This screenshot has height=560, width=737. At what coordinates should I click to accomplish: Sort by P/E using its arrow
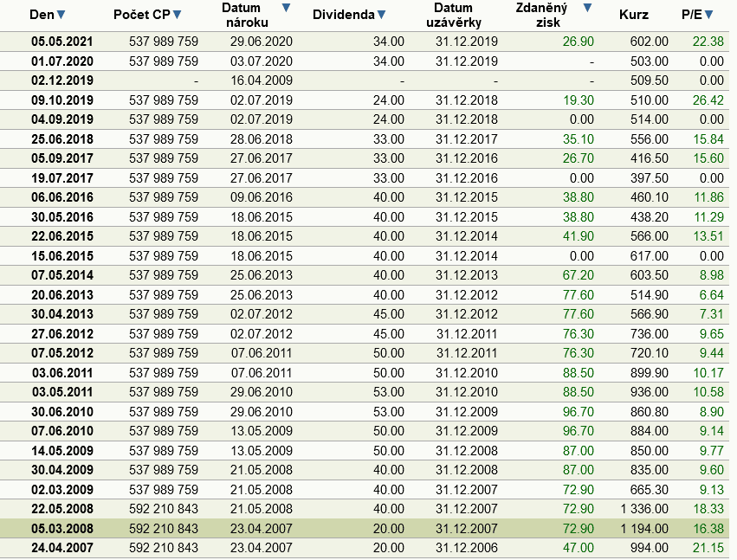708,15
